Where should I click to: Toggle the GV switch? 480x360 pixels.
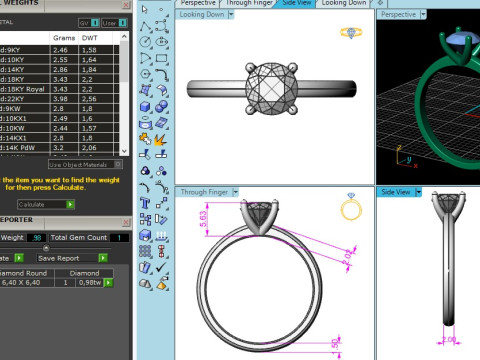click(x=95, y=23)
